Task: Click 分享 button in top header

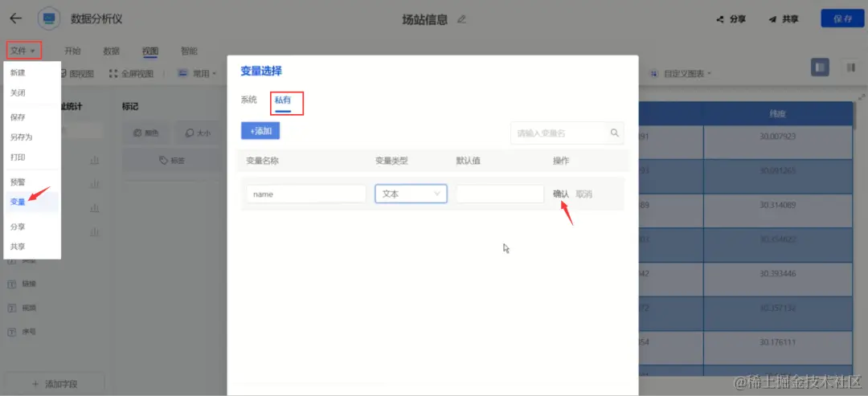Action: 731,18
